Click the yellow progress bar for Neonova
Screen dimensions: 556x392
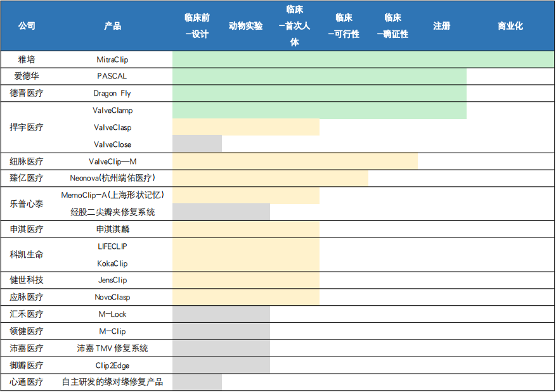point(271,178)
